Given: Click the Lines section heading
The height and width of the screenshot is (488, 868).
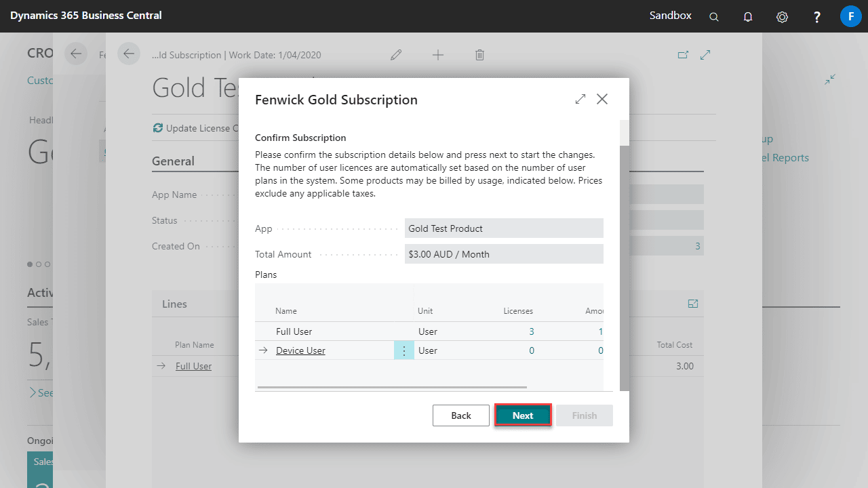Looking at the screenshot, I should (174, 304).
